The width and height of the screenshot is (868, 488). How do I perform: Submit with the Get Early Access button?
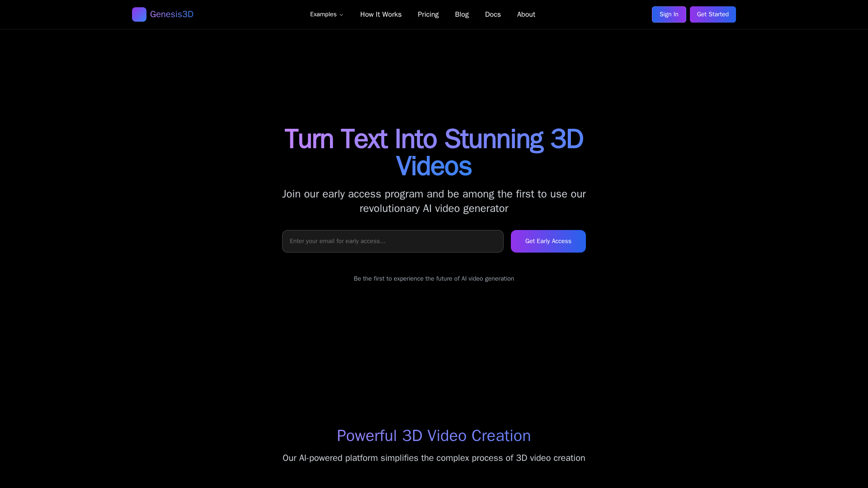tap(548, 241)
